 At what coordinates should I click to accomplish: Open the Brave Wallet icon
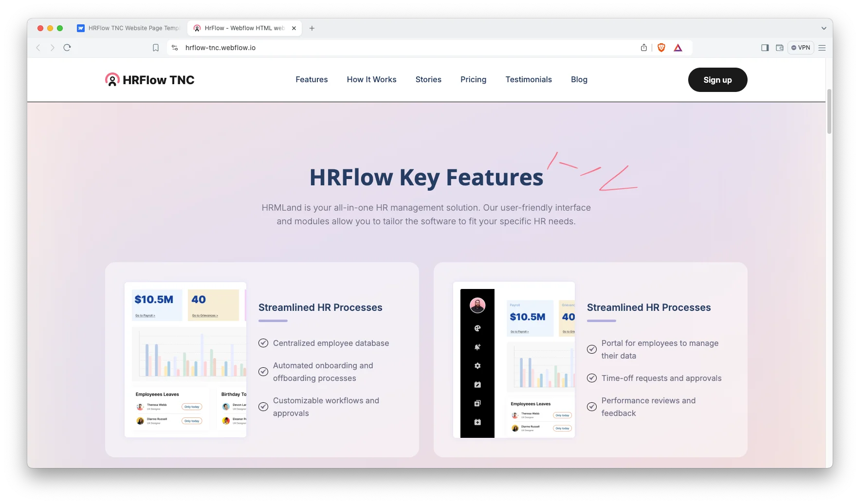(x=780, y=48)
